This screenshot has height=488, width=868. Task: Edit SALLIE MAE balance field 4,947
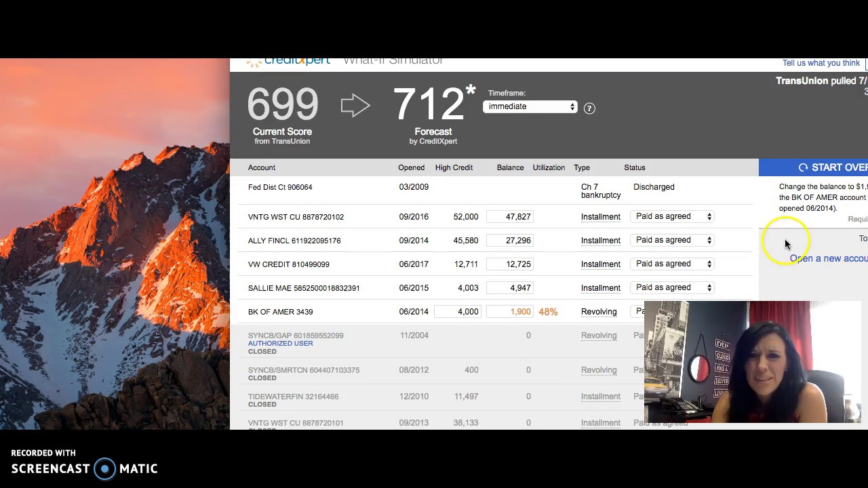[510, 288]
